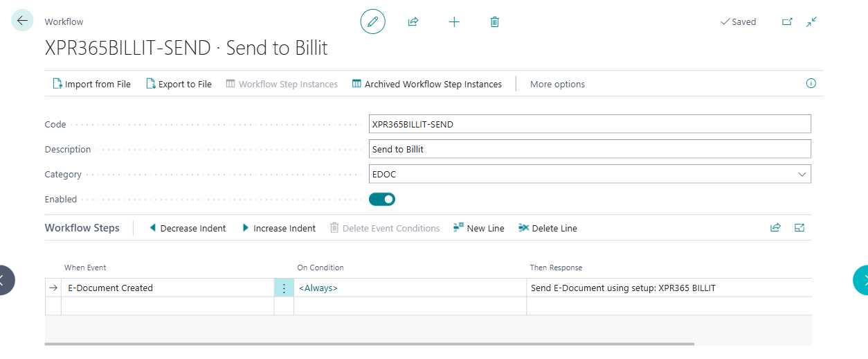The image size is (868, 359).
Task: Click the information circle icon
Action: click(811, 84)
